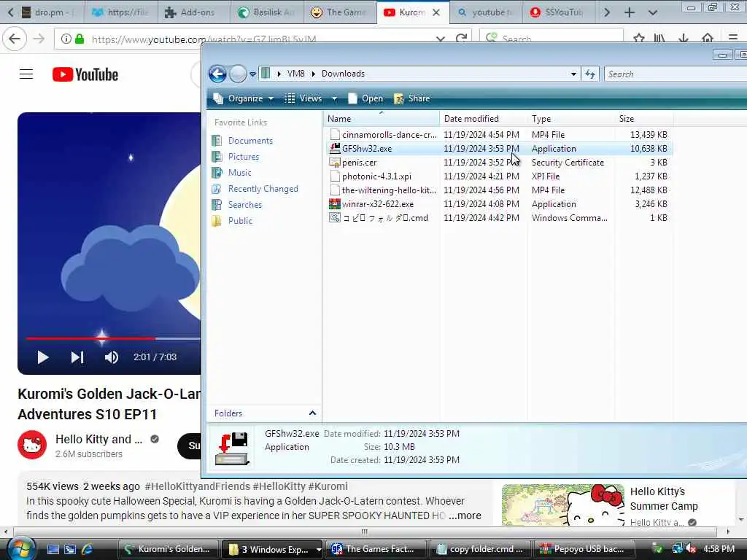Expand the Views options arrow

334,98
